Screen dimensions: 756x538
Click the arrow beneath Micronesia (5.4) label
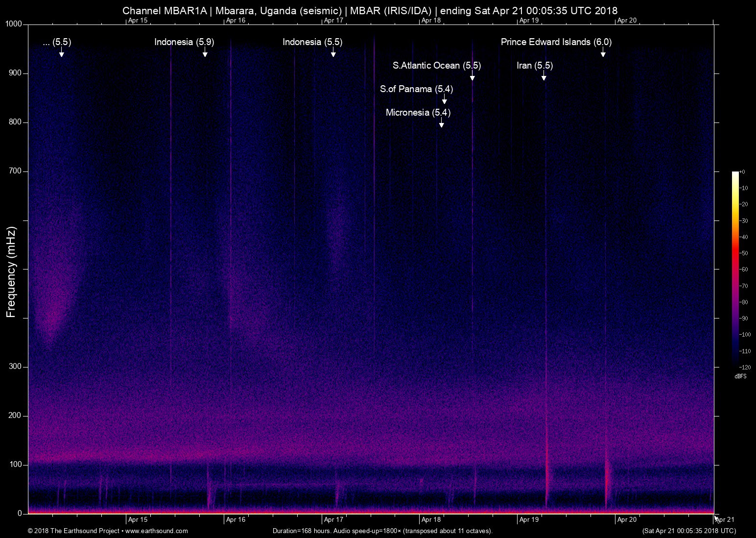click(441, 123)
